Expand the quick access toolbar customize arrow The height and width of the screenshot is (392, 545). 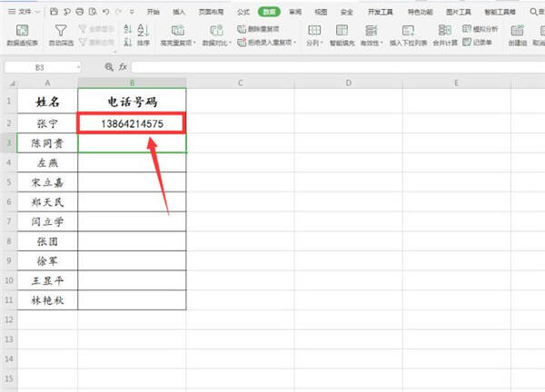point(132,12)
